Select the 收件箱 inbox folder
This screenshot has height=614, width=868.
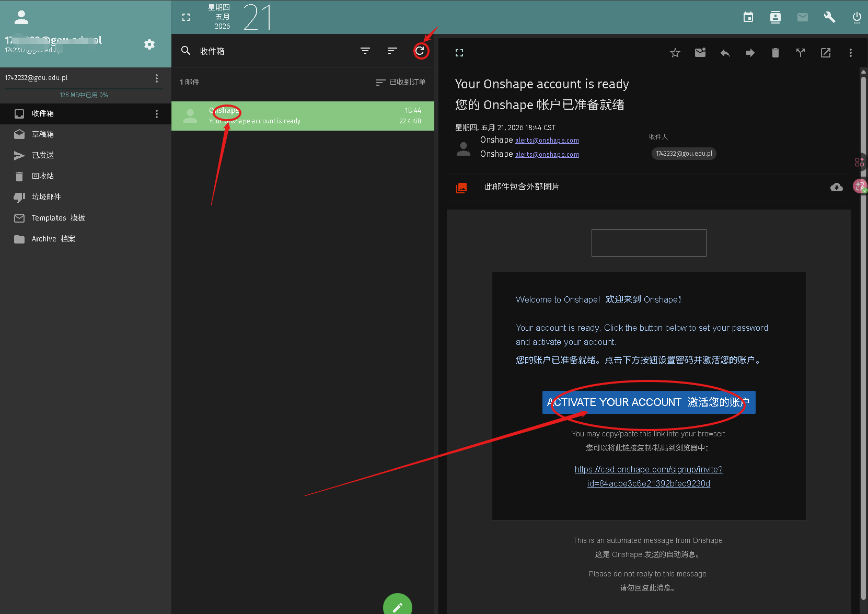86,113
